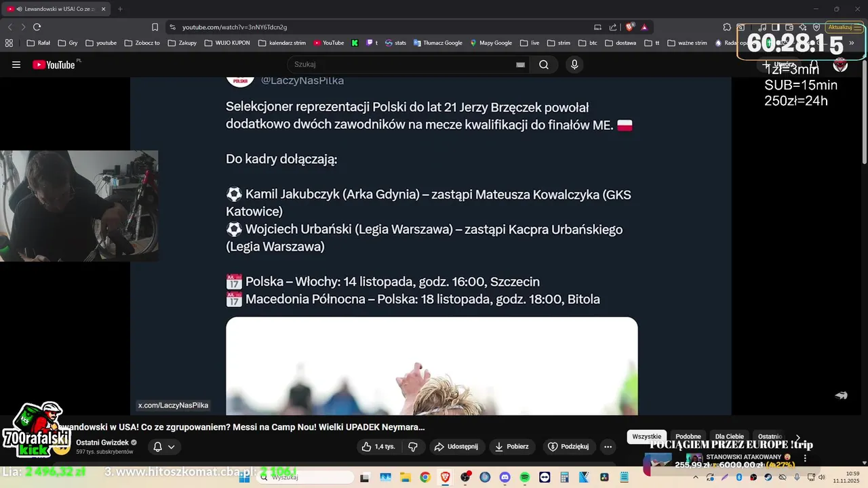The width and height of the screenshot is (868, 488).
Task: Open ważne strim bookmarks folder
Action: (687, 43)
